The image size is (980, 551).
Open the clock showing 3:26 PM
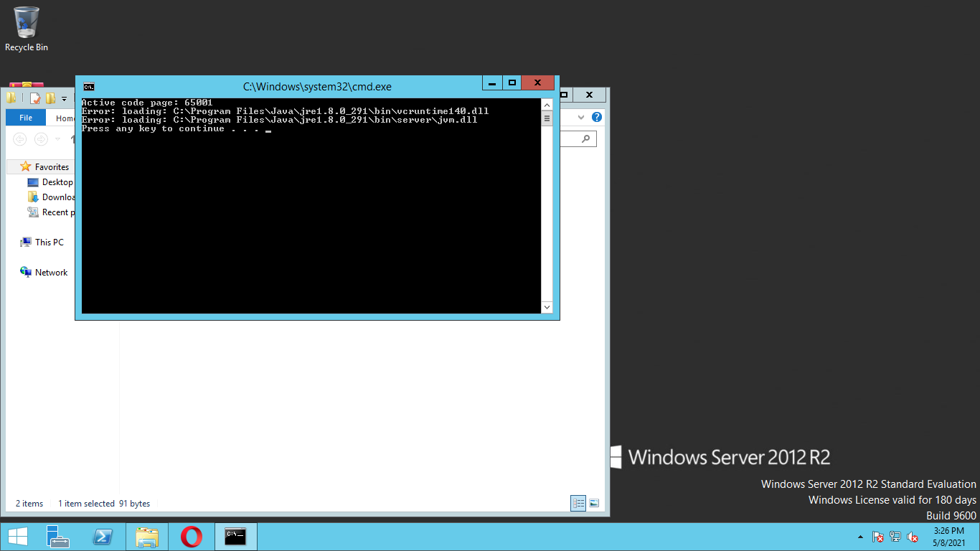(949, 537)
